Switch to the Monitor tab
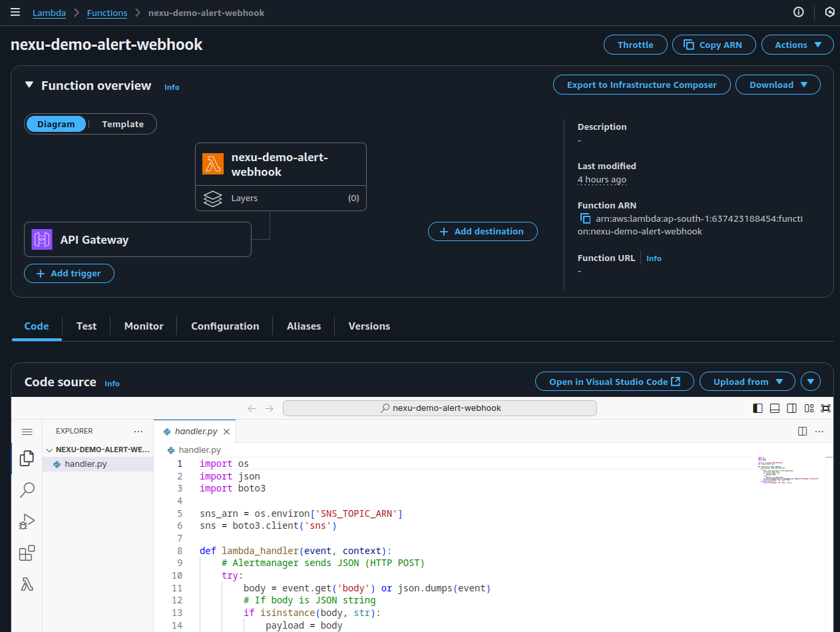Image resolution: width=840 pixels, height=632 pixels. [x=143, y=326]
